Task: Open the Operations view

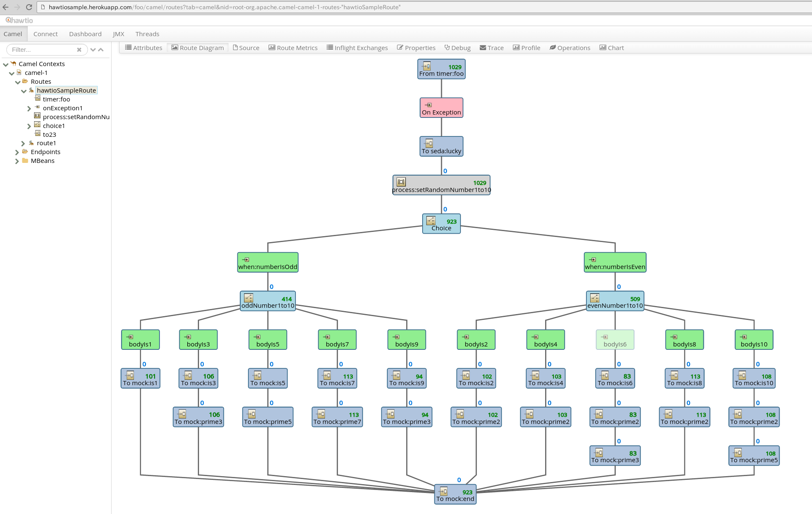Action: pyautogui.click(x=570, y=48)
